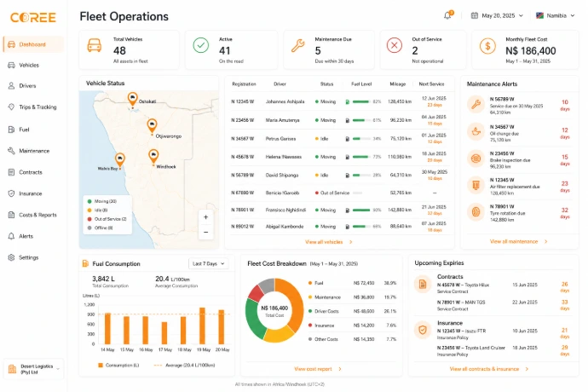Click the Monthly Fleet Cost dollar icon
The width and height of the screenshot is (588, 392).
pos(487,46)
